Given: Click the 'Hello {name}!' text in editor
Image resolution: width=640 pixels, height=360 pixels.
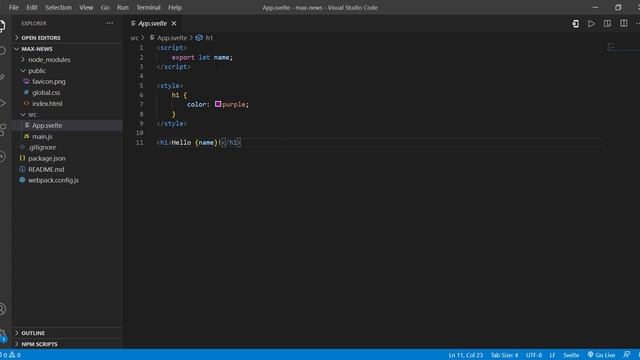Looking at the screenshot, I should point(196,142).
